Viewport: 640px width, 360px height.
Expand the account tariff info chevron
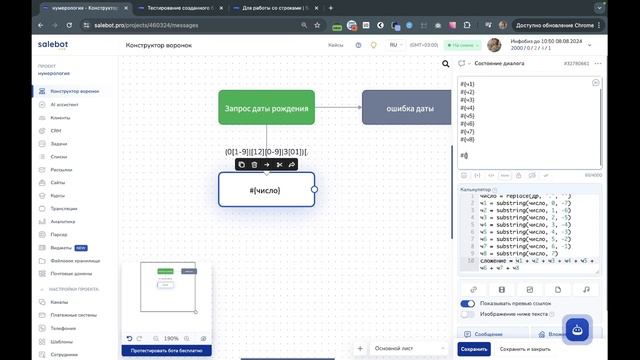[x=589, y=45]
